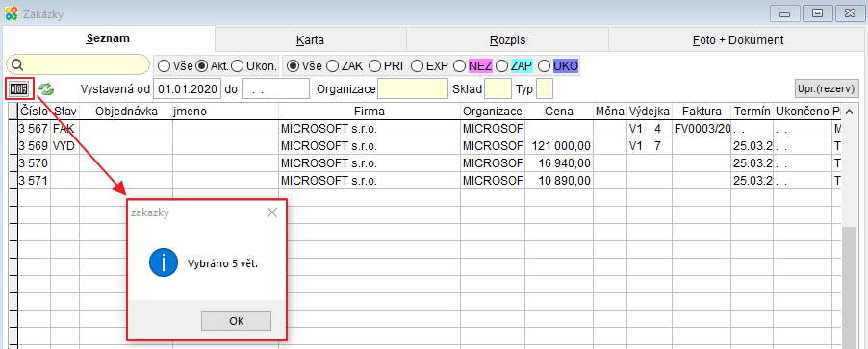
Task: Click invoice cell FV0003/20
Action: click(702, 128)
